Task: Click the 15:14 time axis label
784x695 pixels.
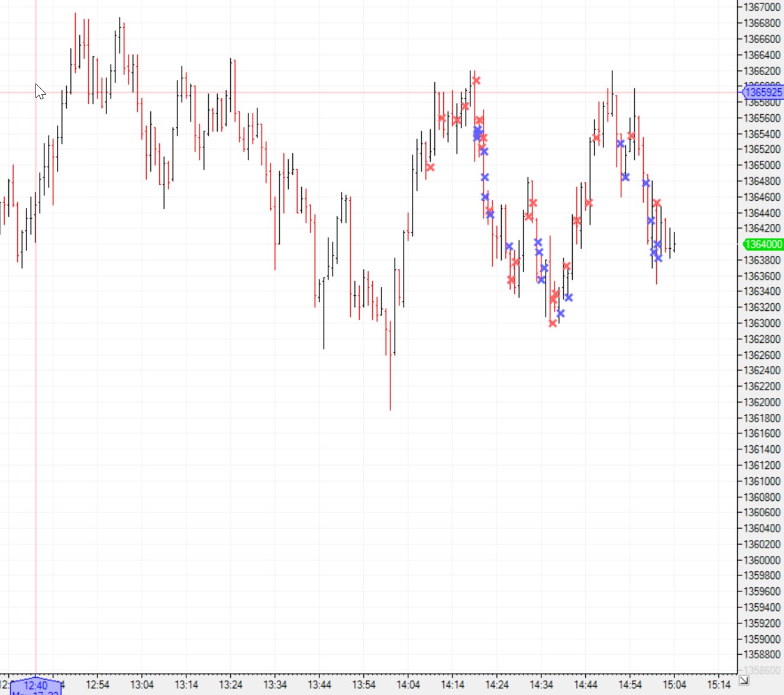Action: click(719, 685)
